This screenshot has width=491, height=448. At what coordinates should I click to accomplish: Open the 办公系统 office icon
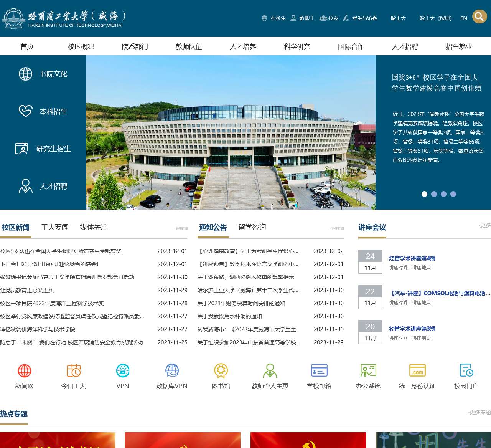[368, 371]
